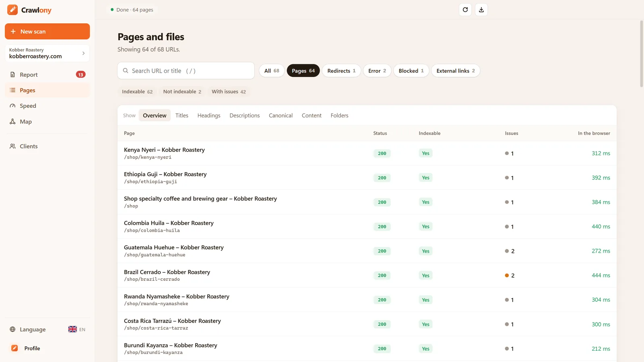Click the 13 issues badge on Report
The width and height of the screenshot is (644, 362).
click(80, 74)
